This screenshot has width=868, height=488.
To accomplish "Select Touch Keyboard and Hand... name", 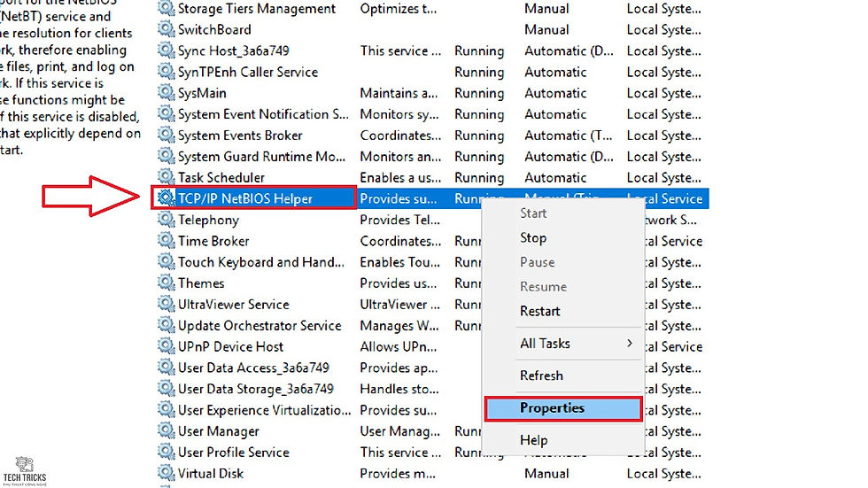I will pyautogui.click(x=260, y=261).
